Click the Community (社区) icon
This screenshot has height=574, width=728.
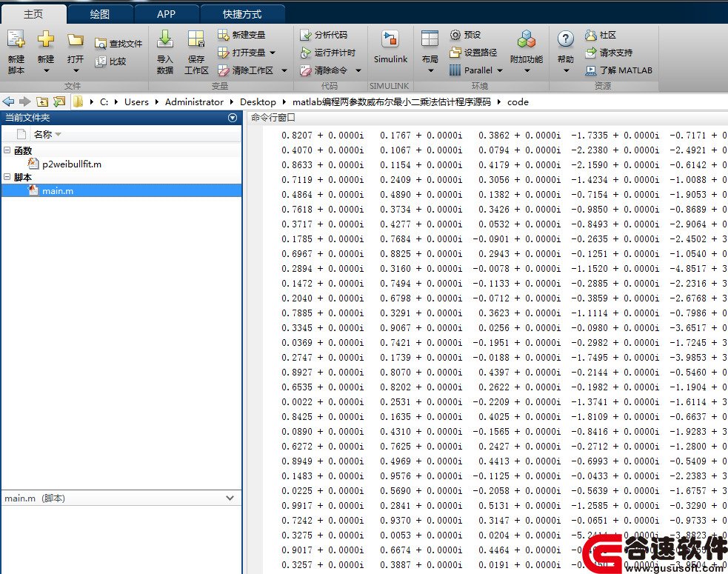point(590,35)
